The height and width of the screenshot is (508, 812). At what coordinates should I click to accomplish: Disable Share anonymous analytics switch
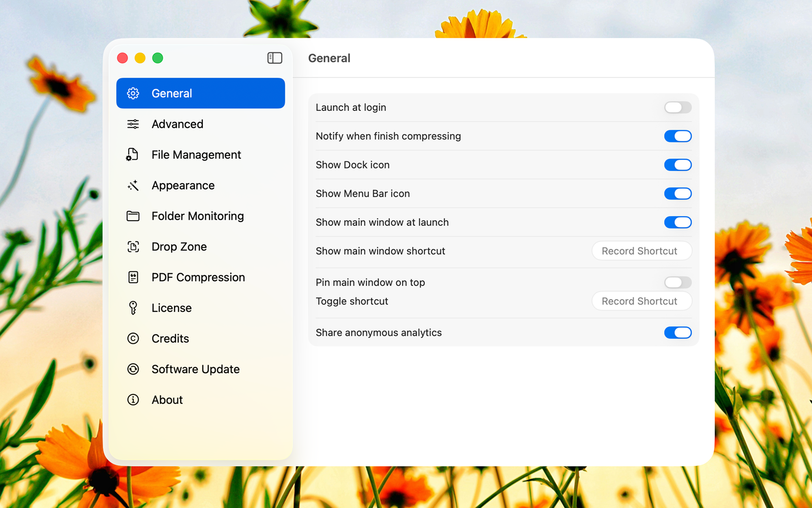click(x=677, y=332)
